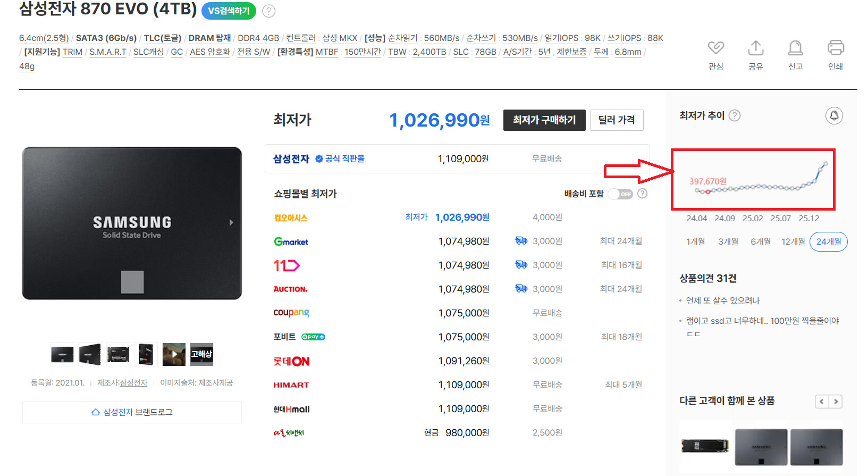Open the AUCTION shop logo
Viewport: 868px width, 476px height.
tap(290, 289)
